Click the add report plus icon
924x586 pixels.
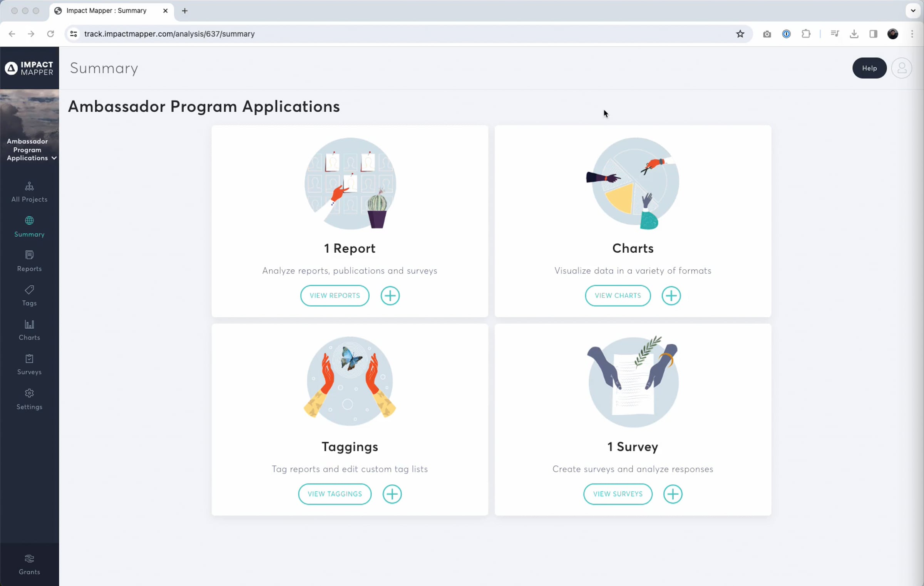click(x=390, y=296)
